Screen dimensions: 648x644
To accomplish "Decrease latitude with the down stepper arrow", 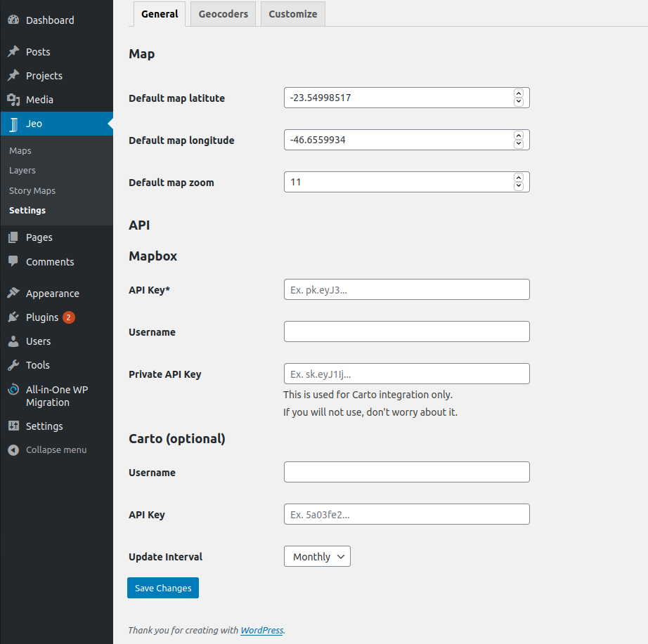I will 518,102.
